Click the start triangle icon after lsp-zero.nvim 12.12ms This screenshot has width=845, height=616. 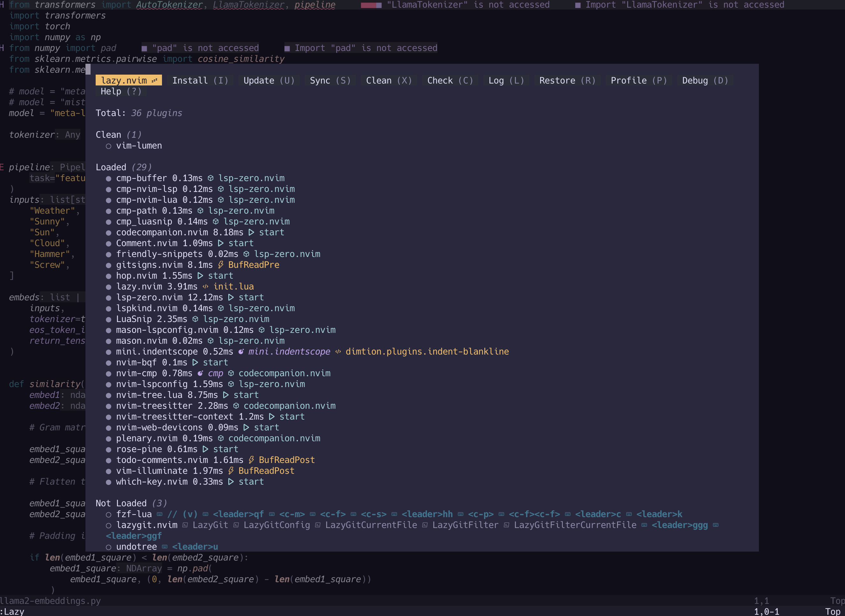pyautogui.click(x=231, y=297)
